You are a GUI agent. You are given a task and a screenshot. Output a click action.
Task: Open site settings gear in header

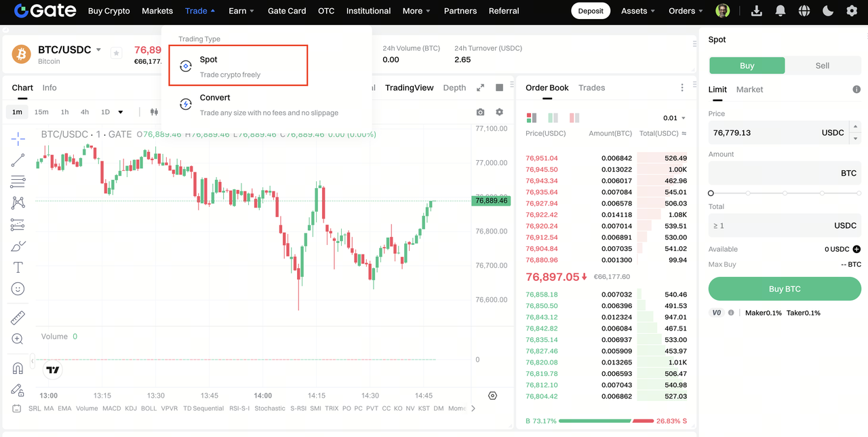[852, 11]
